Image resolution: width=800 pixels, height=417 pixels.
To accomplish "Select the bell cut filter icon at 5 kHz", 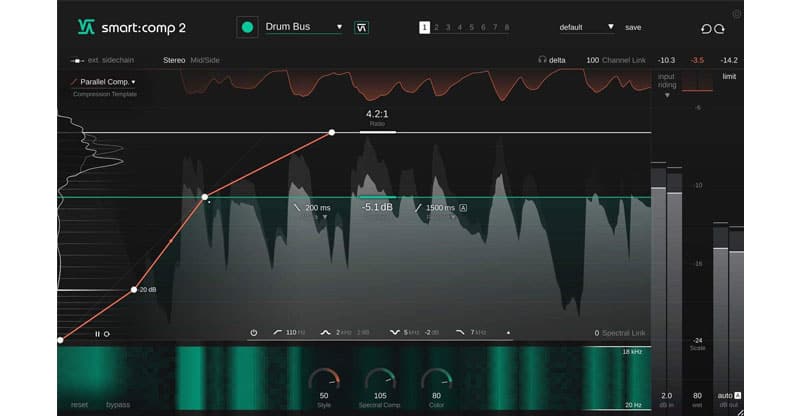I will pyautogui.click(x=394, y=332).
